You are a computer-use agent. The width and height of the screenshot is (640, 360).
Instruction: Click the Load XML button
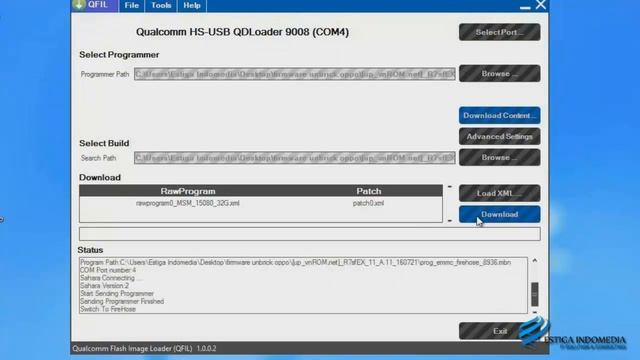point(499,193)
